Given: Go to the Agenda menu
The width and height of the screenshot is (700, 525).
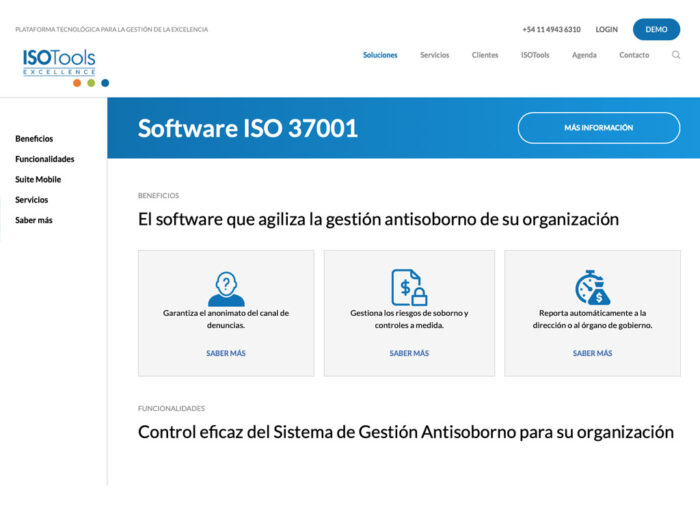Looking at the screenshot, I should pos(584,55).
